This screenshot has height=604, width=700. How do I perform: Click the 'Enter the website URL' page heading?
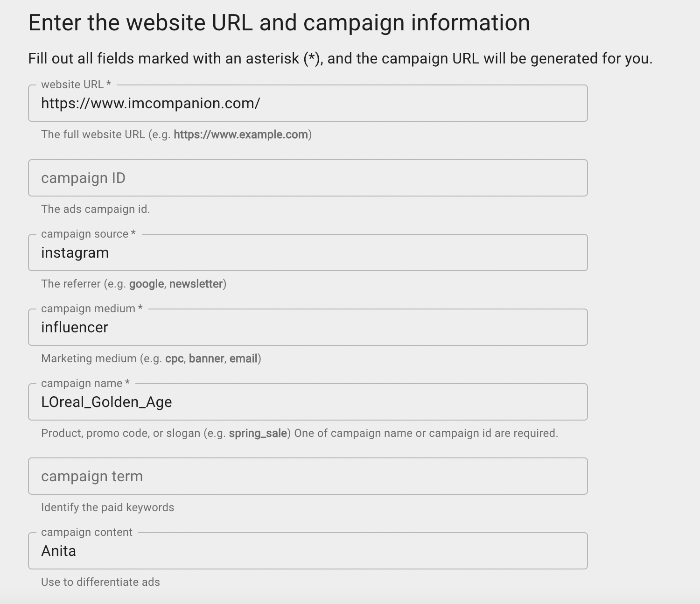[279, 23]
